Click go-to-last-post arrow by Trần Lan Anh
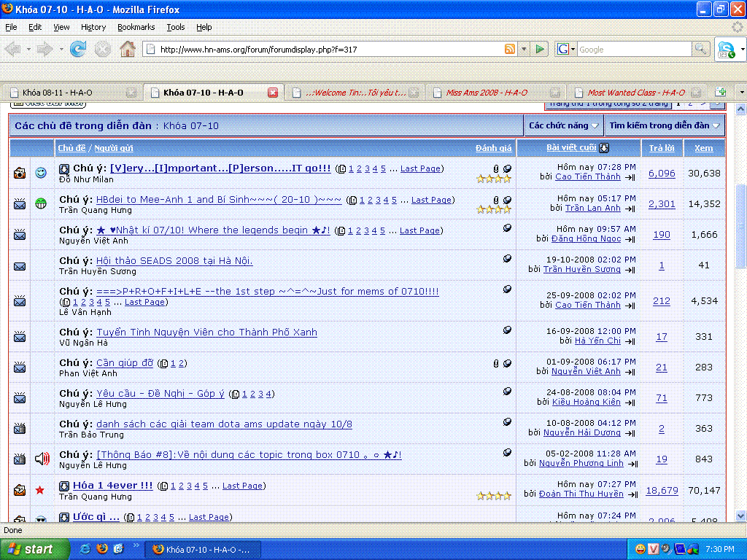747x560 pixels. pos(630,208)
